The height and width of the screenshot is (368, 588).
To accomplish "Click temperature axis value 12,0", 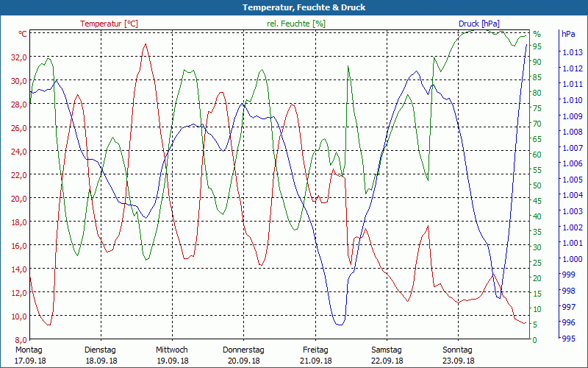I will pos(21,292).
